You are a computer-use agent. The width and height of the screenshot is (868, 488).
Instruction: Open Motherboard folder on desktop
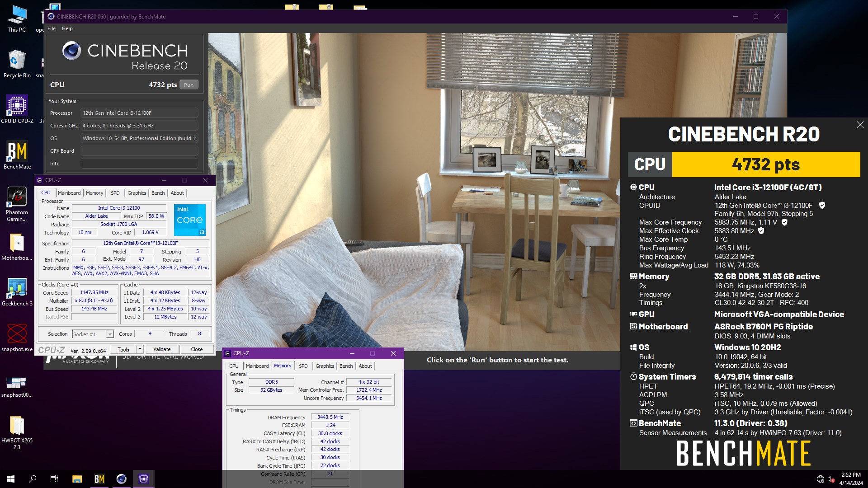click(17, 247)
